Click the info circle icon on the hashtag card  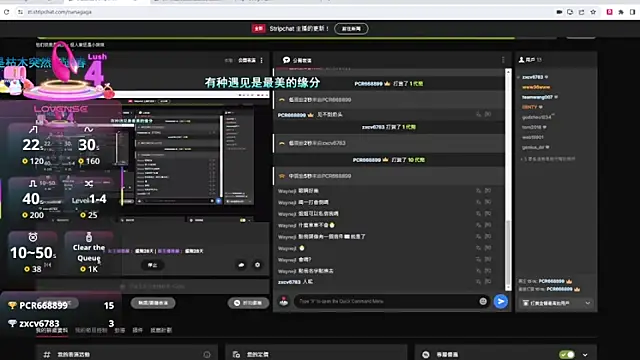pos(207,355)
